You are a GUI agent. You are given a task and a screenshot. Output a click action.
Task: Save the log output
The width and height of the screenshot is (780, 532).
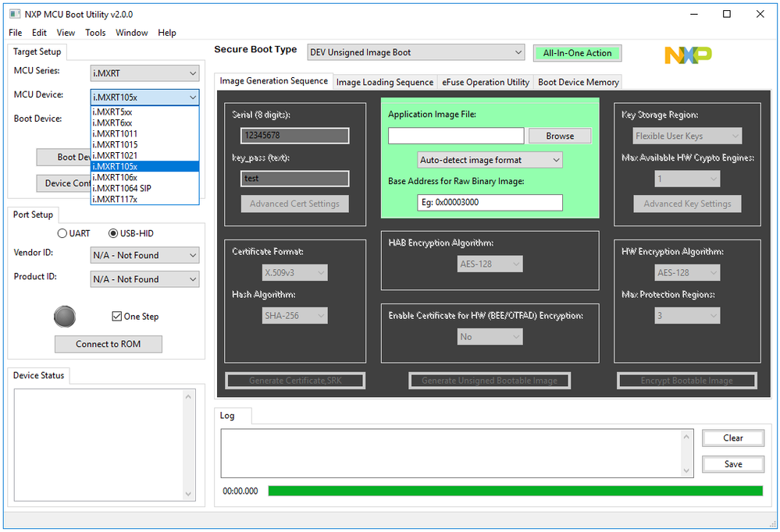(x=733, y=464)
